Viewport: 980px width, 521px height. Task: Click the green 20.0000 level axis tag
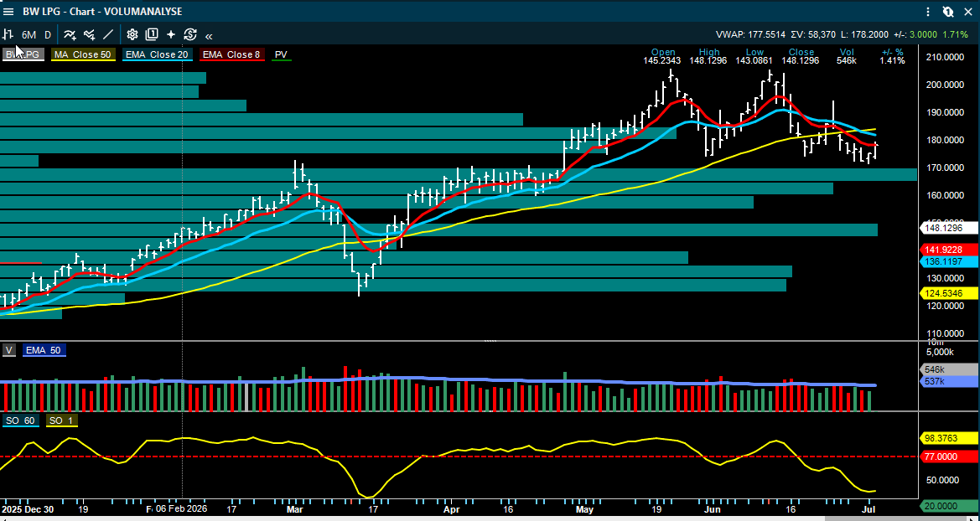pyautogui.click(x=949, y=506)
